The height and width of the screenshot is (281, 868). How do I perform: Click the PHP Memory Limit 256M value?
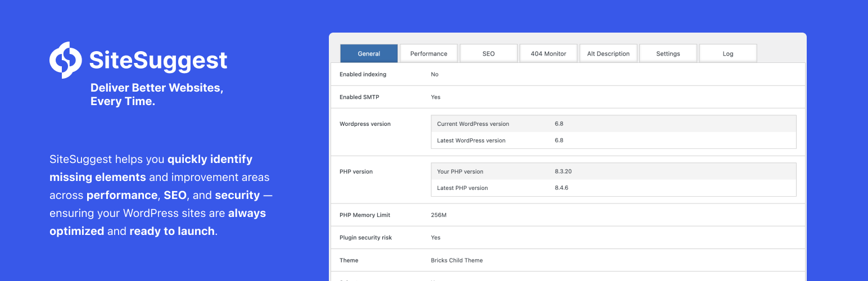tap(438, 215)
